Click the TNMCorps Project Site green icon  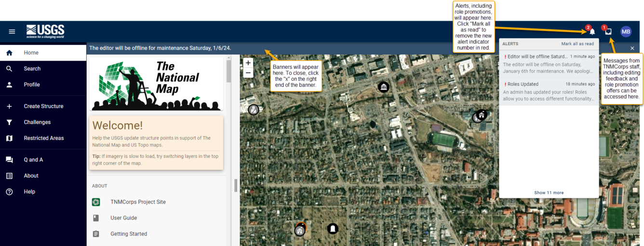pos(96,202)
